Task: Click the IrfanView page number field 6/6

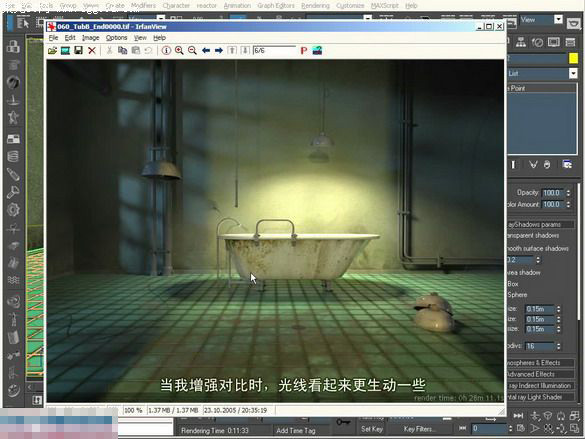Action: click(274, 50)
